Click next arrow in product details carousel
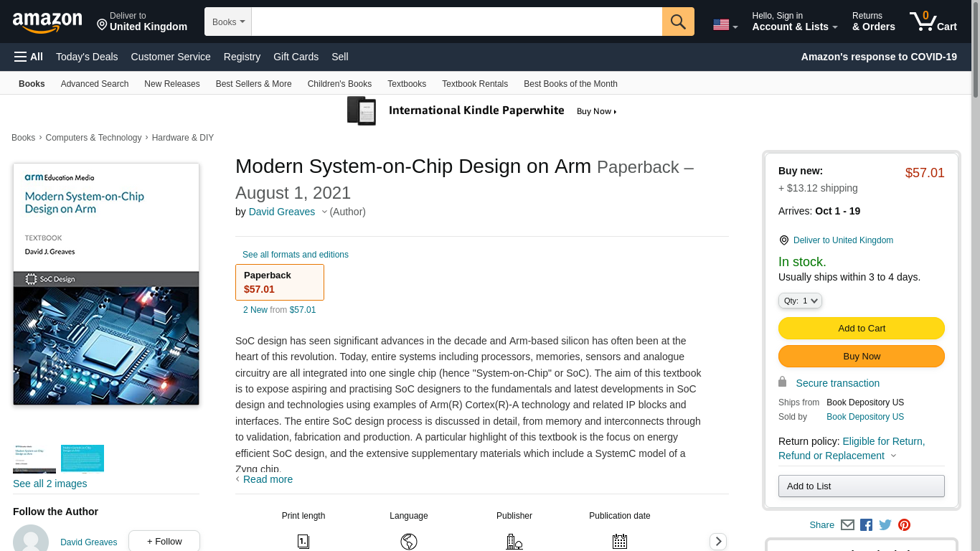Viewport: 980px width, 551px height. point(717,542)
